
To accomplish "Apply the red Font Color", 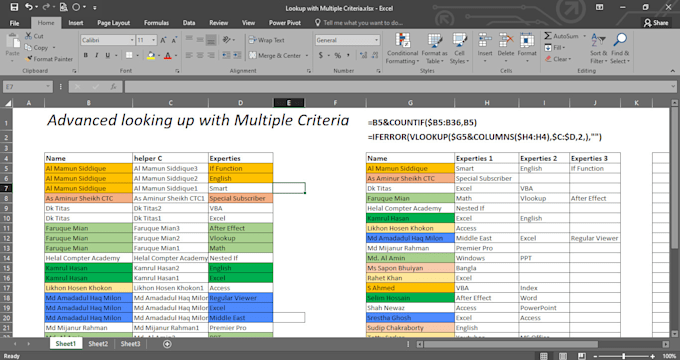I will coord(168,56).
